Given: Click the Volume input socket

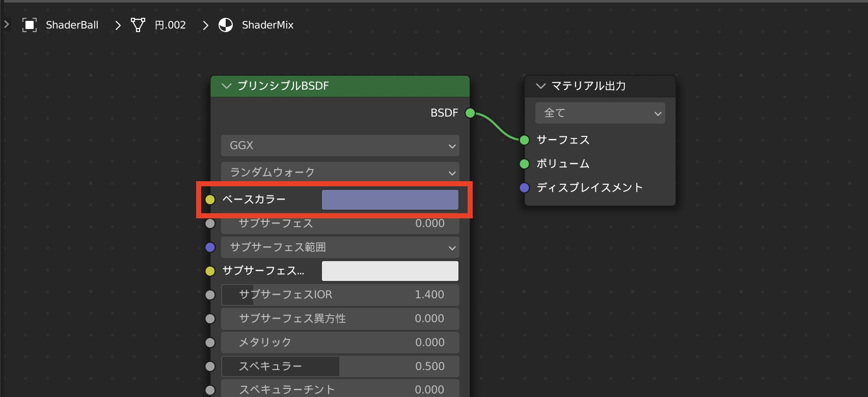Looking at the screenshot, I should [x=524, y=164].
